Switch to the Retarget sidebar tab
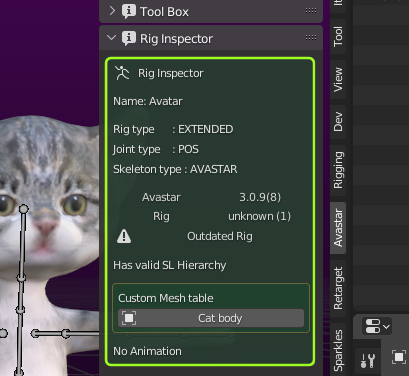The image size is (409, 376). click(338, 288)
